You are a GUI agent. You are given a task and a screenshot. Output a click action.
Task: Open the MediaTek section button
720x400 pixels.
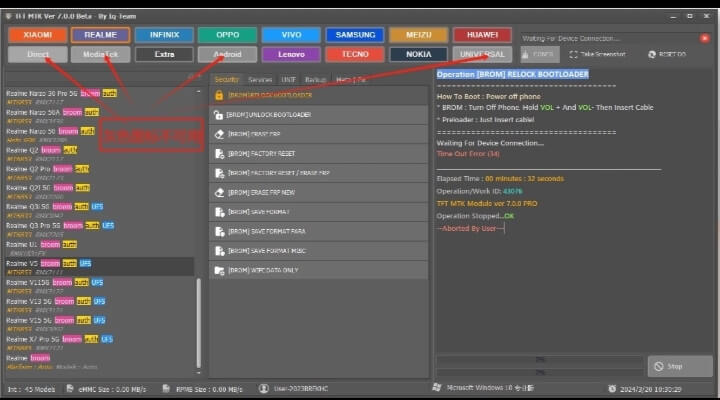pos(101,54)
